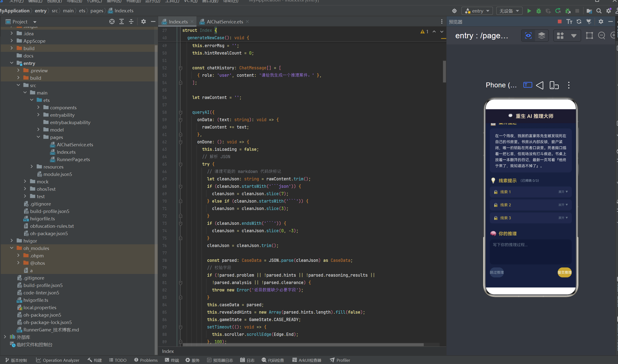Expand 线索 3 in the phone preview
The height and width of the screenshot is (364, 618).
(531, 218)
